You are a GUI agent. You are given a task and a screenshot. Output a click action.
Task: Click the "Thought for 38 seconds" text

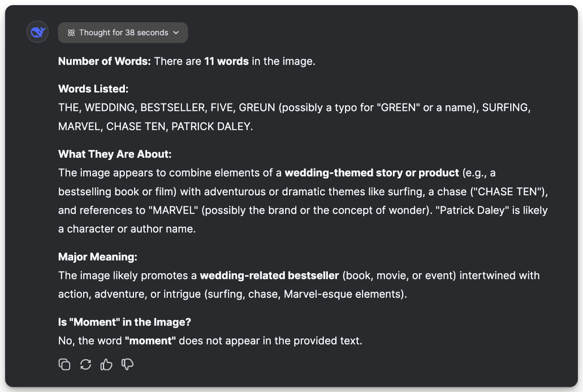(124, 33)
